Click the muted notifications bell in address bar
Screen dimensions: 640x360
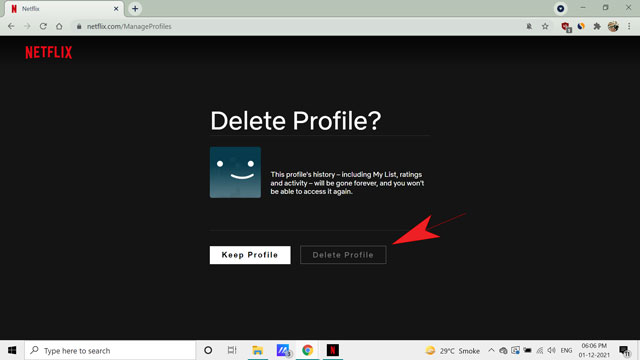pos(529,27)
